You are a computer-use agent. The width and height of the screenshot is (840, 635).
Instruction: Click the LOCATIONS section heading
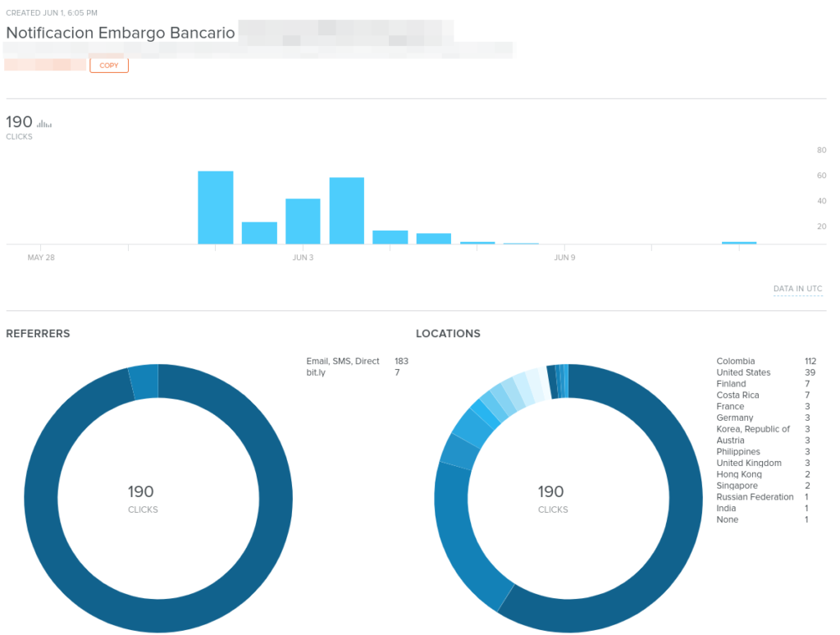448,334
